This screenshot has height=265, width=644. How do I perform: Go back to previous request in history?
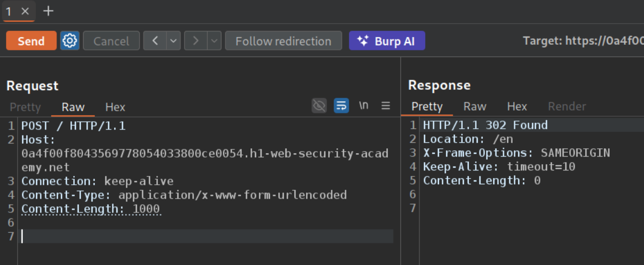pyautogui.click(x=155, y=41)
